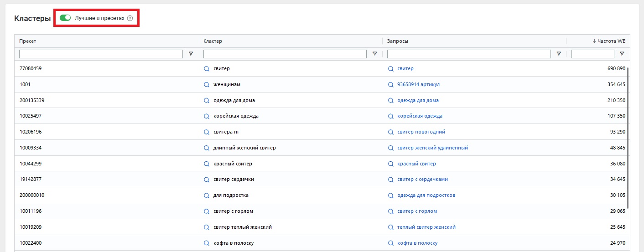Image resolution: width=644 pixels, height=252 pixels.
Task: Click search icon beside query "теплый свитер женский"
Action: [x=391, y=227]
